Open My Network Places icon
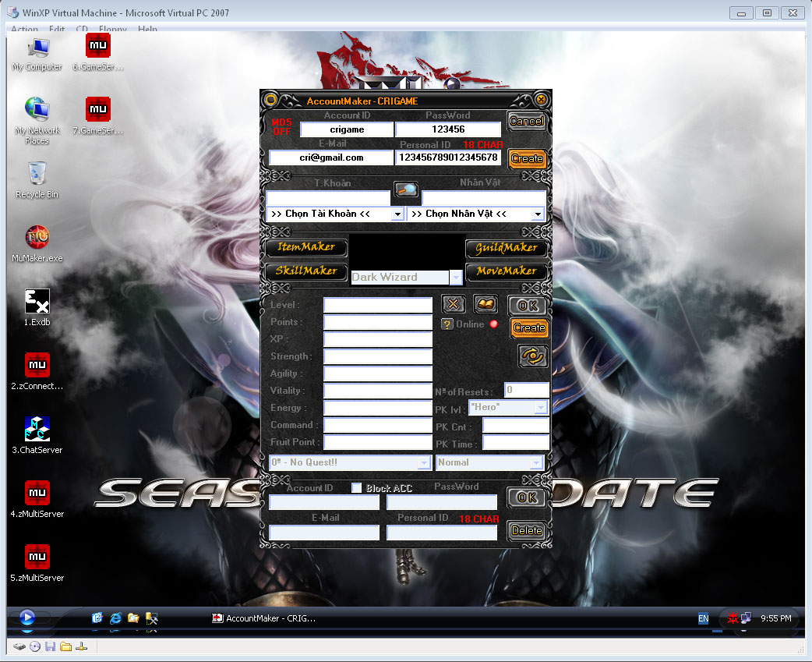Image resolution: width=812 pixels, height=662 pixels. click(x=37, y=121)
